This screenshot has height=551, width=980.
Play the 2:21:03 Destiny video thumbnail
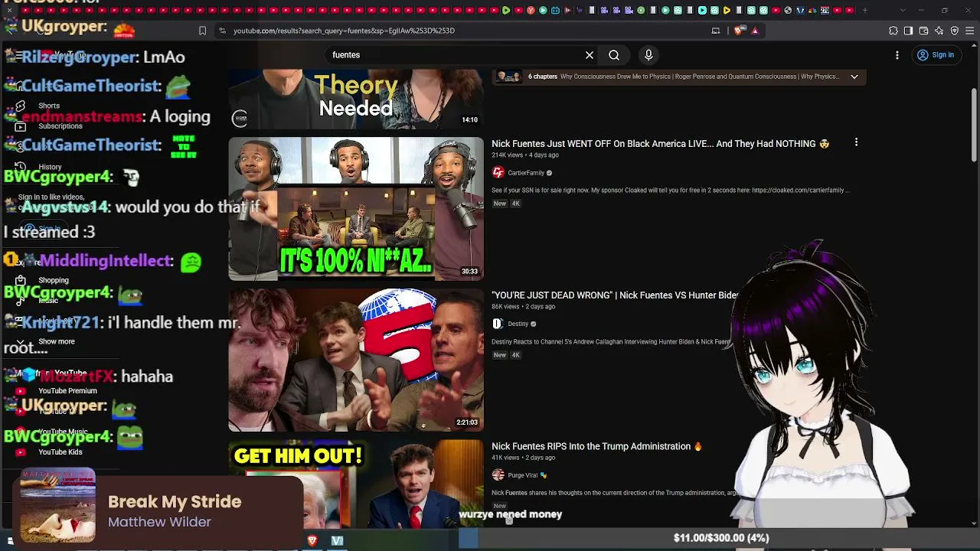tap(356, 360)
